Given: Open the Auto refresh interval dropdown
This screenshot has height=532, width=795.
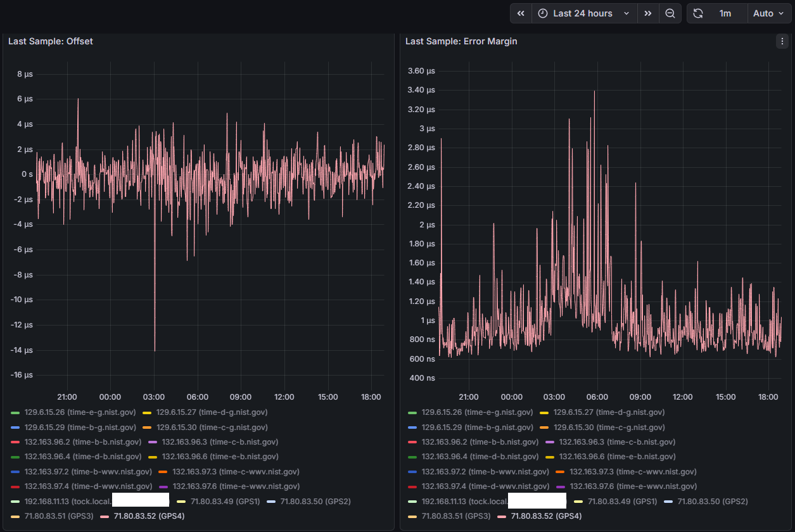Looking at the screenshot, I should [x=769, y=13].
